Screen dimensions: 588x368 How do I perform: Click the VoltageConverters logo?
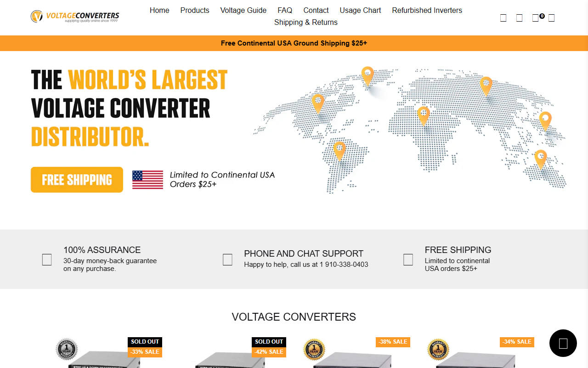tap(75, 17)
